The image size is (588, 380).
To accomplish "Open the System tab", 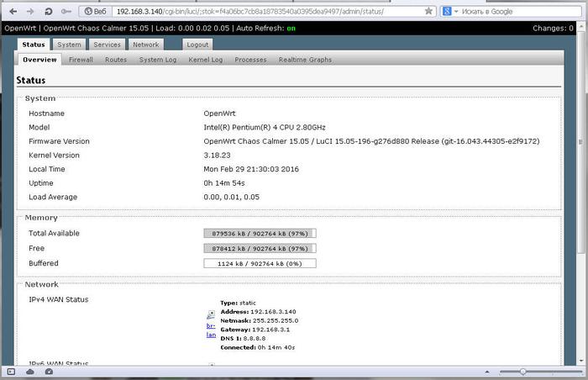I will click(70, 45).
